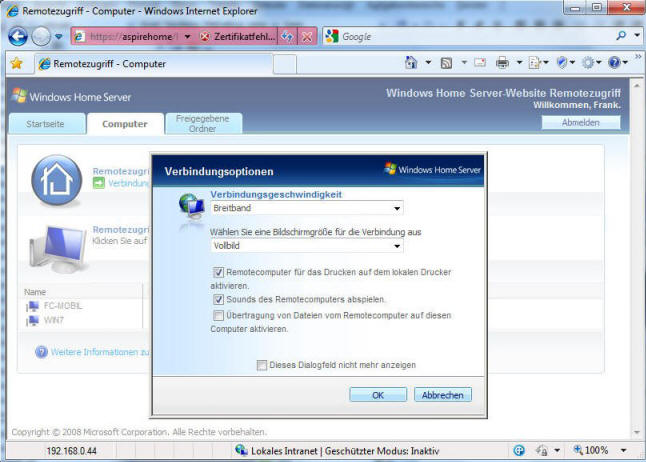The image size is (646, 462).
Task: Check Dieses Dialogfeld nicht mehr anzeigen
Action: tap(262, 365)
